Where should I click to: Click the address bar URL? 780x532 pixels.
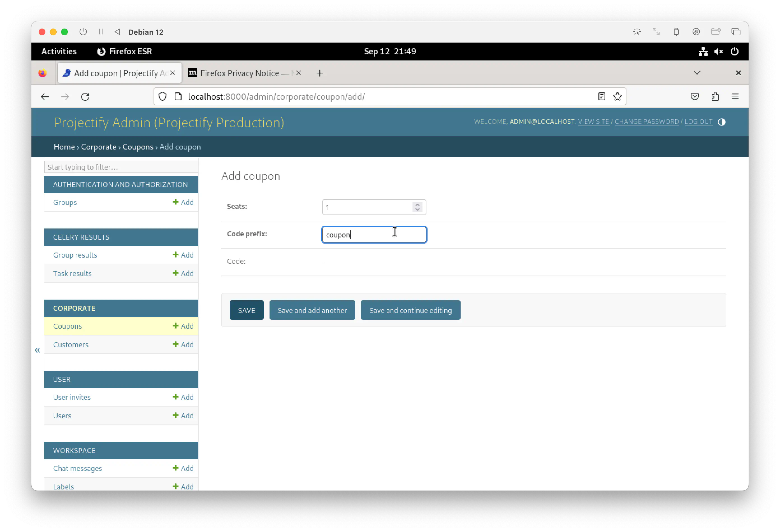[276, 97]
